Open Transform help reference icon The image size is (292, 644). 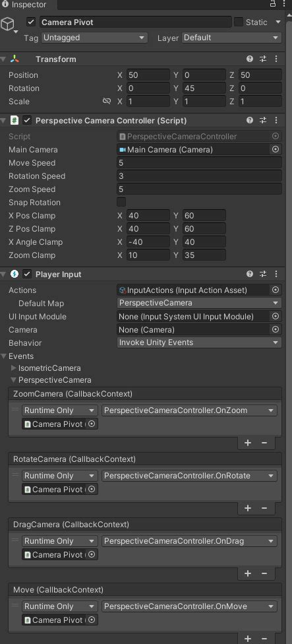coord(249,59)
